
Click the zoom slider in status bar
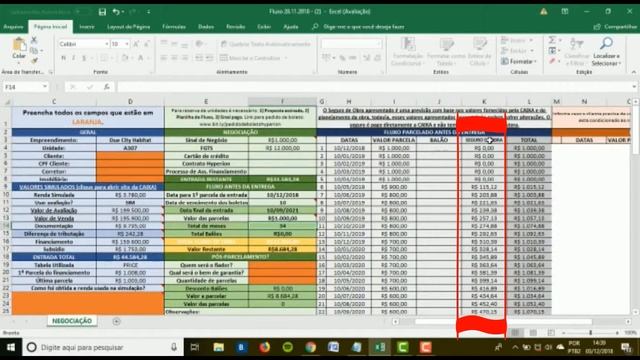tap(591, 333)
